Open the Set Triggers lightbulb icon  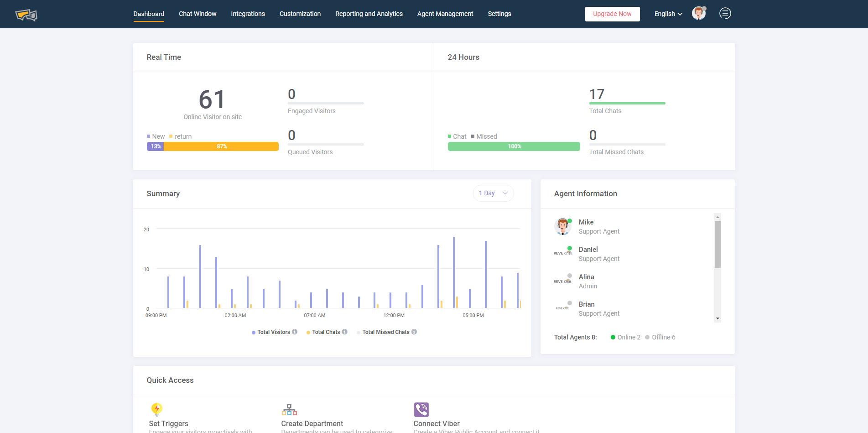coord(156,409)
